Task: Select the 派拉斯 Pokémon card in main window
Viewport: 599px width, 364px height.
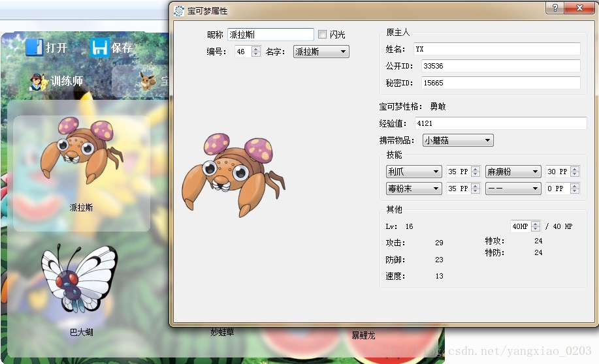Action: pyautogui.click(x=82, y=174)
